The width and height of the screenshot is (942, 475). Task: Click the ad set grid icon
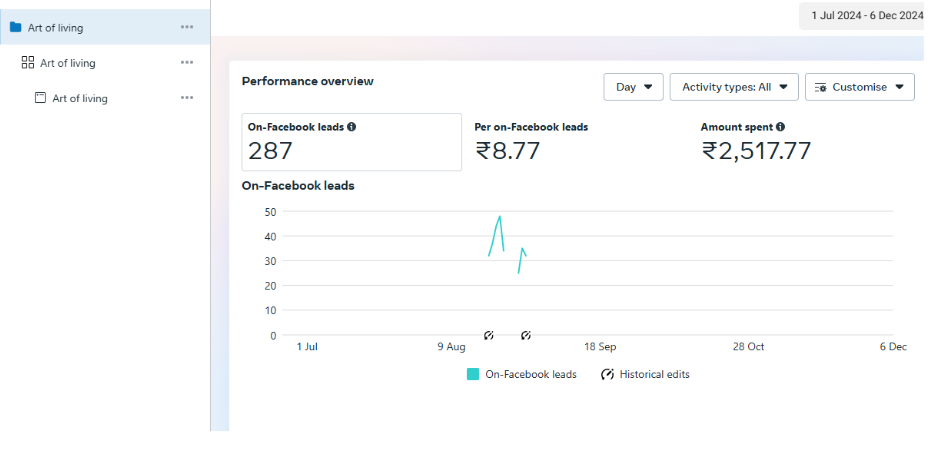28,63
